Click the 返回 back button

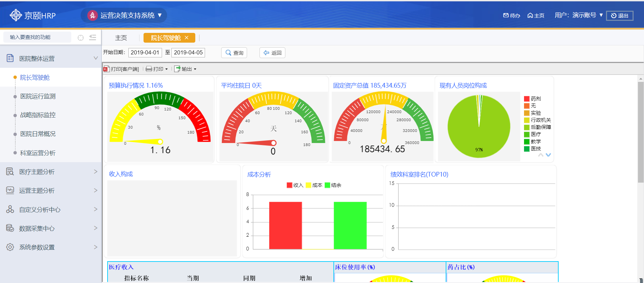point(272,53)
